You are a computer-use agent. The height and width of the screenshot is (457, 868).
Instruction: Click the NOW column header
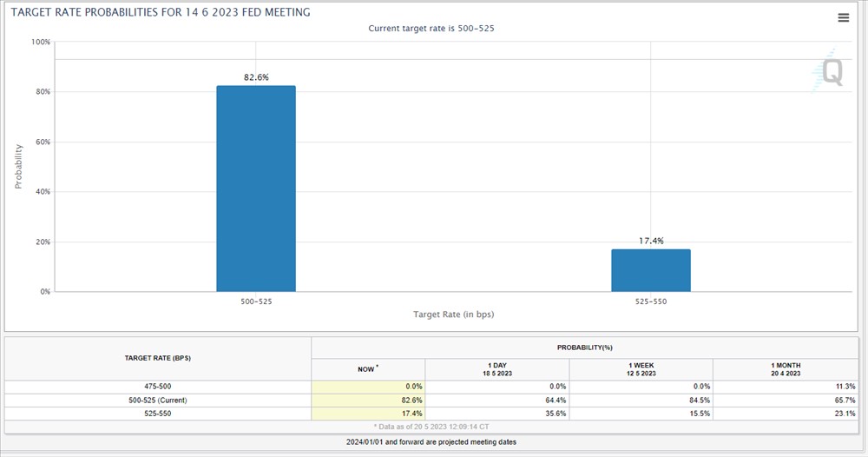[x=368, y=369]
